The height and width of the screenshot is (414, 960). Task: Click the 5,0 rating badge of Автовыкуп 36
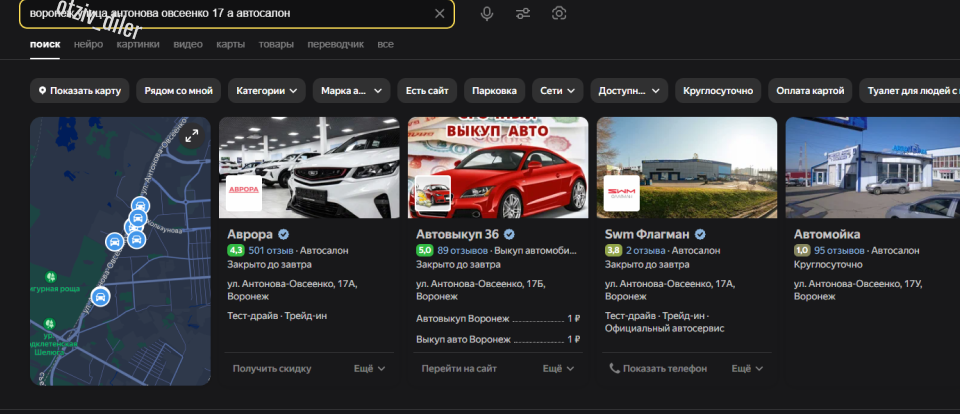[x=425, y=250]
